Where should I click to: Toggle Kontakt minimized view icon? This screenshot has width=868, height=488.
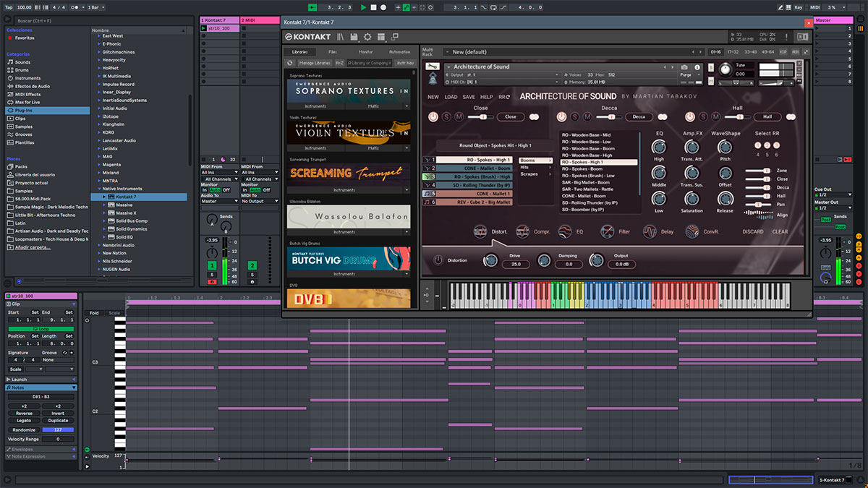click(395, 37)
